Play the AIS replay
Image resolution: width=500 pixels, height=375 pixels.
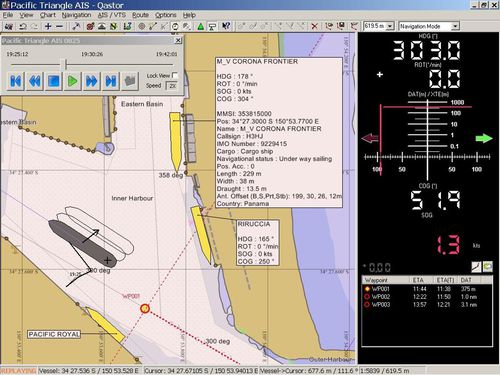click(73, 81)
